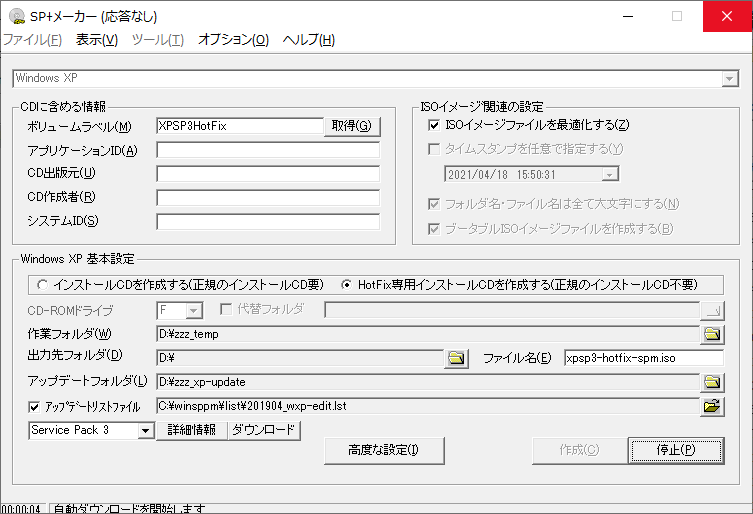Click the 停止(P) button

(x=676, y=450)
